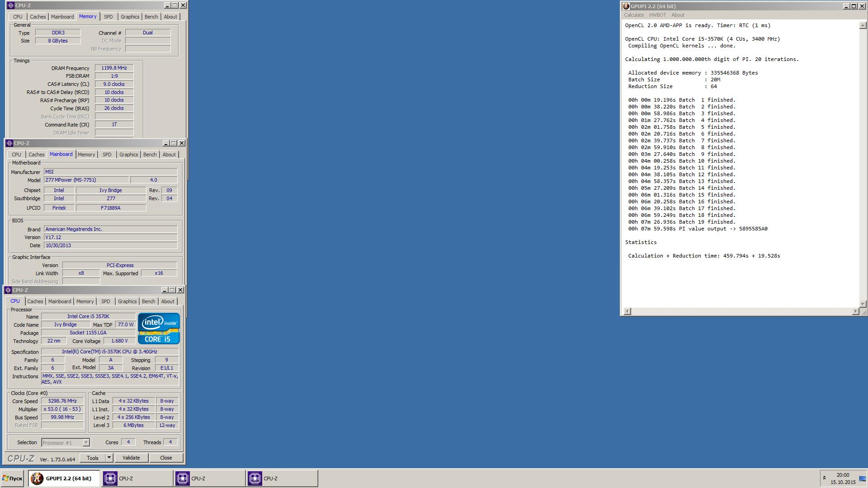The width and height of the screenshot is (868, 488).
Task: Open GPUPI HWBOT menu
Action: [x=657, y=15]
